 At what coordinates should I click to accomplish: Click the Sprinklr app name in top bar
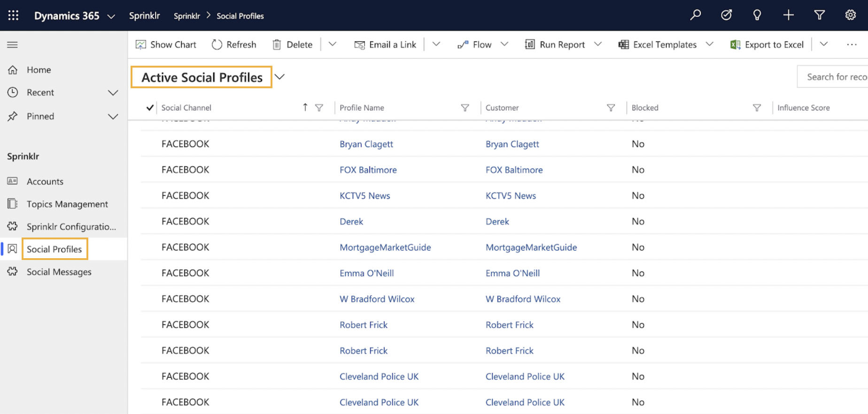click(145, 15)
